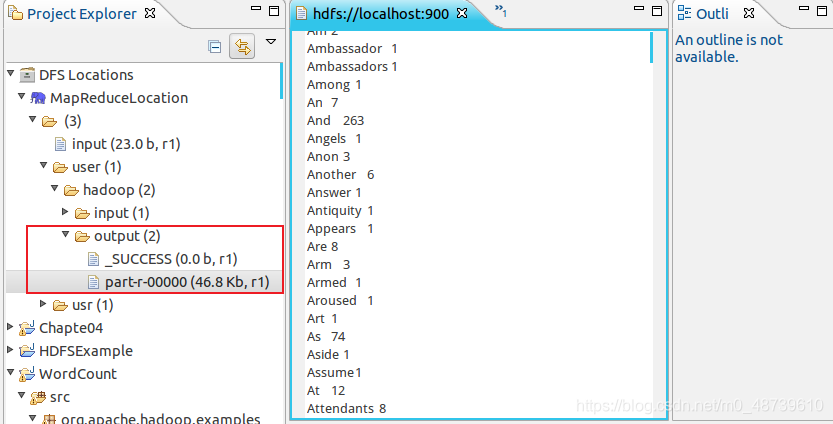
Task: Select the _SUCCESS file icon
Action: (94, 259)
